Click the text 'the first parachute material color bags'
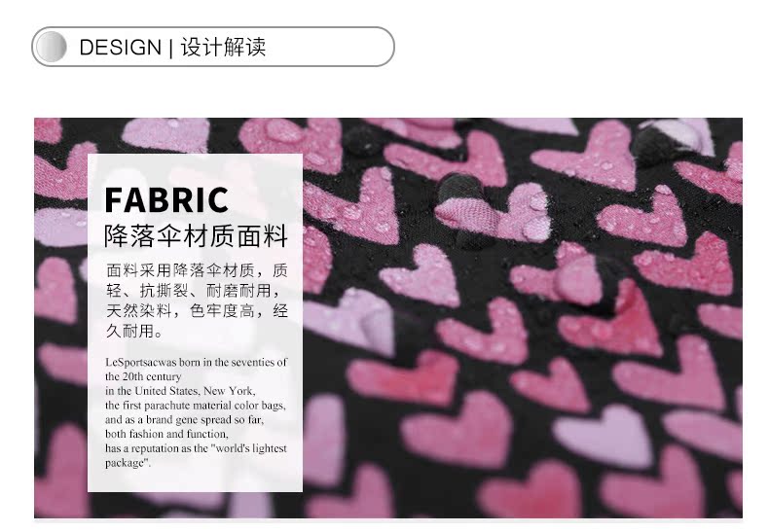This screenshot has width=769, height=532. pyautogui.click(x=196, y=406)
